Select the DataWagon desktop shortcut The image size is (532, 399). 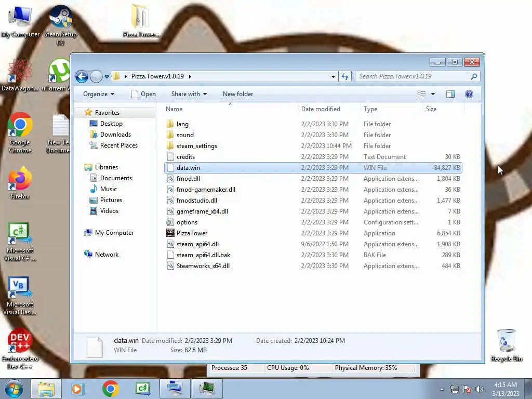pos(20,75)
